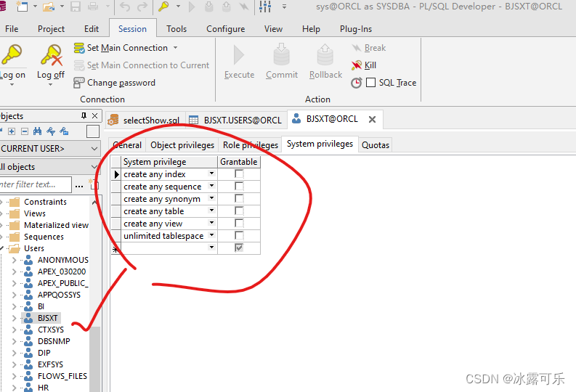Click the wrench filter icon in Objects toolbar
The height and width of the screenshot is (392, 576).
pyautogui.click(x=51, y=131)
